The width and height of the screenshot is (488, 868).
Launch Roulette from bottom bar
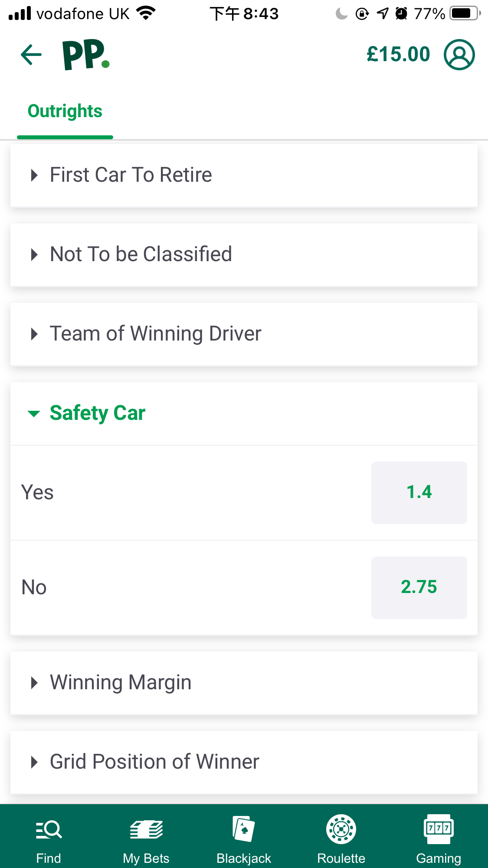point(341,839)
